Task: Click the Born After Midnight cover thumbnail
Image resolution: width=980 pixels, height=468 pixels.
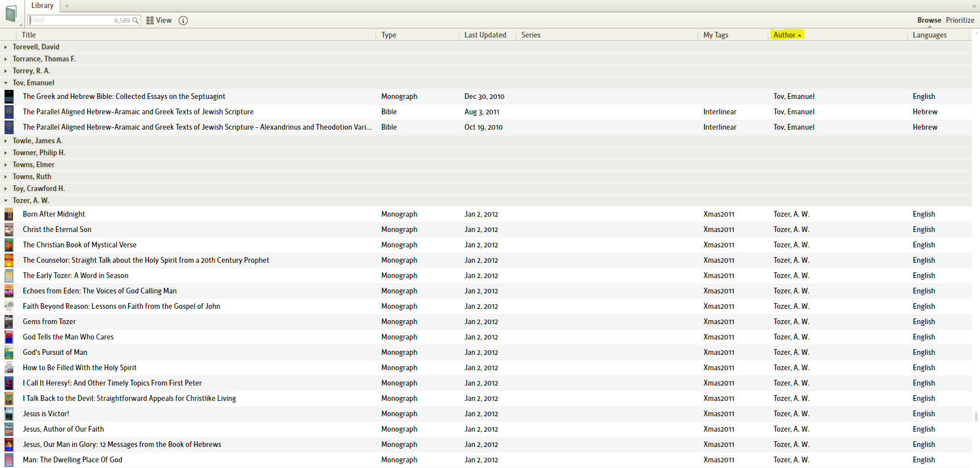Action: pyautogui.click(x=9, y=214)
